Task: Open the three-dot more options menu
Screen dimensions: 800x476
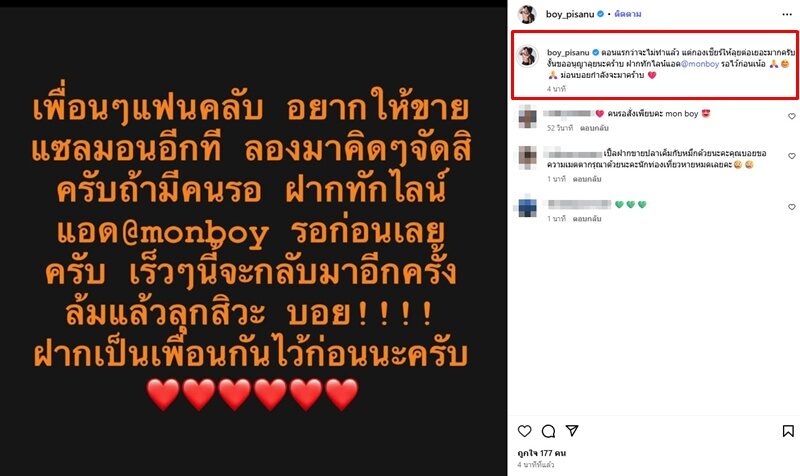Action: point(787,14)
